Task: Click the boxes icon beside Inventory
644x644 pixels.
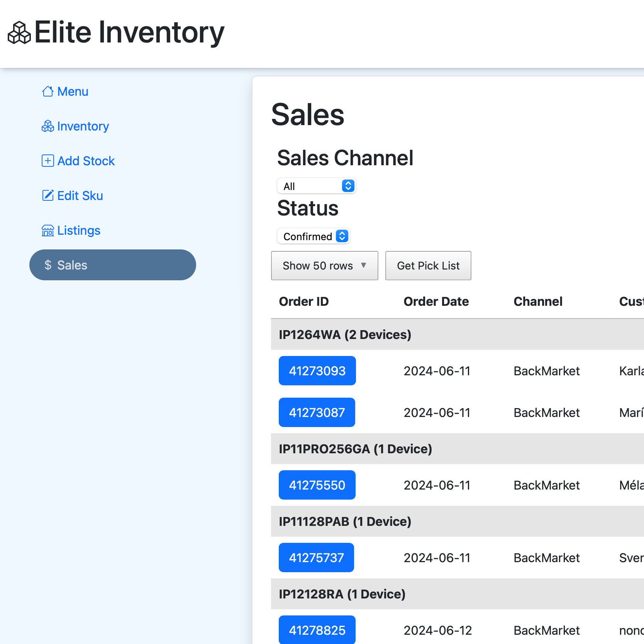Action: click(47, 126)
